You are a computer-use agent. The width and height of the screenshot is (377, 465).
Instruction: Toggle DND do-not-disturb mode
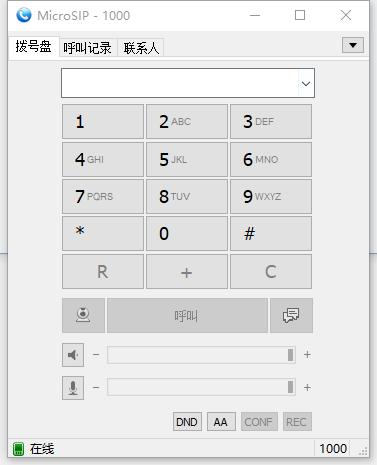[x=187, y=422]
